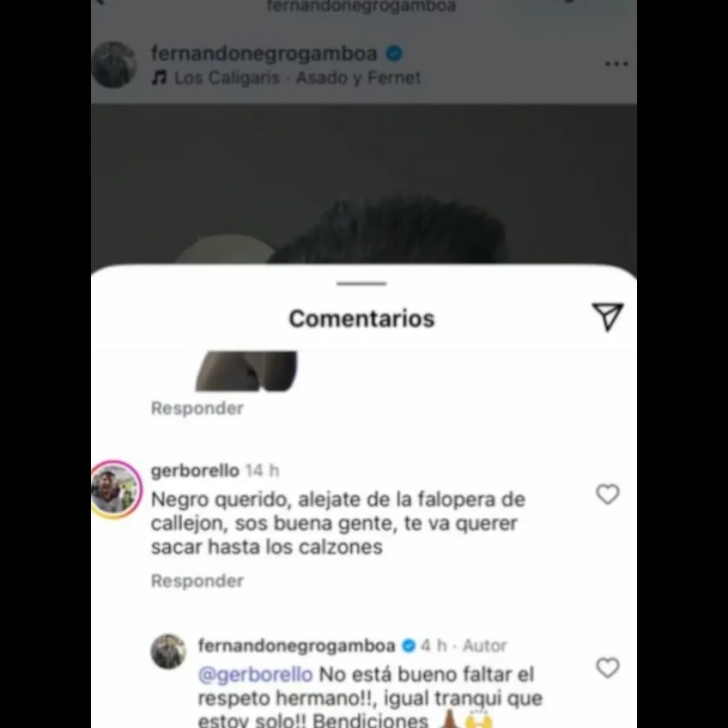The width and height of the screenshot is (728, 728).
Task: Tap the Comentarios sheet title
Action: (x=362, y=318)
